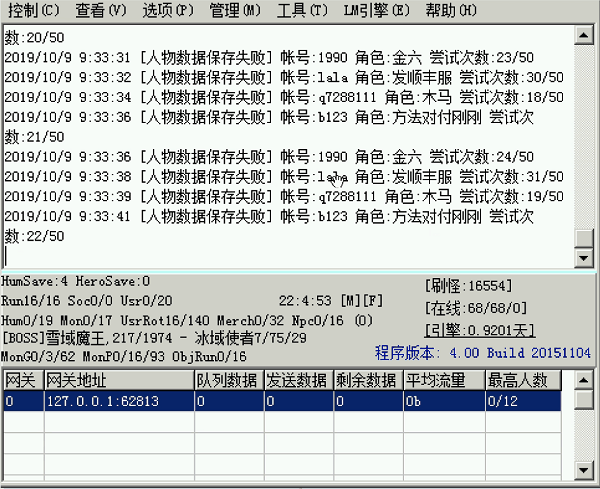This screenshot has height=489, width=600.
Task: Click the text cursor line in log
Action: [6, 256]
